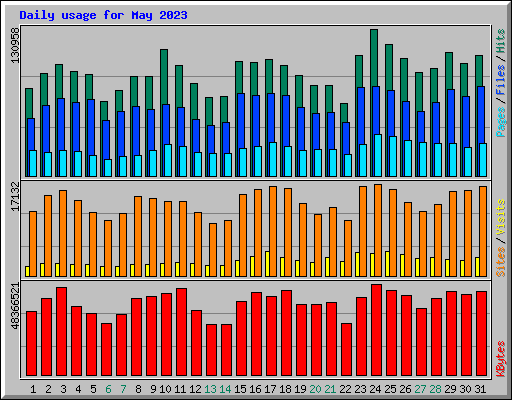
Task: Click the cyan 'Pages' legend label
Action: 501,122
